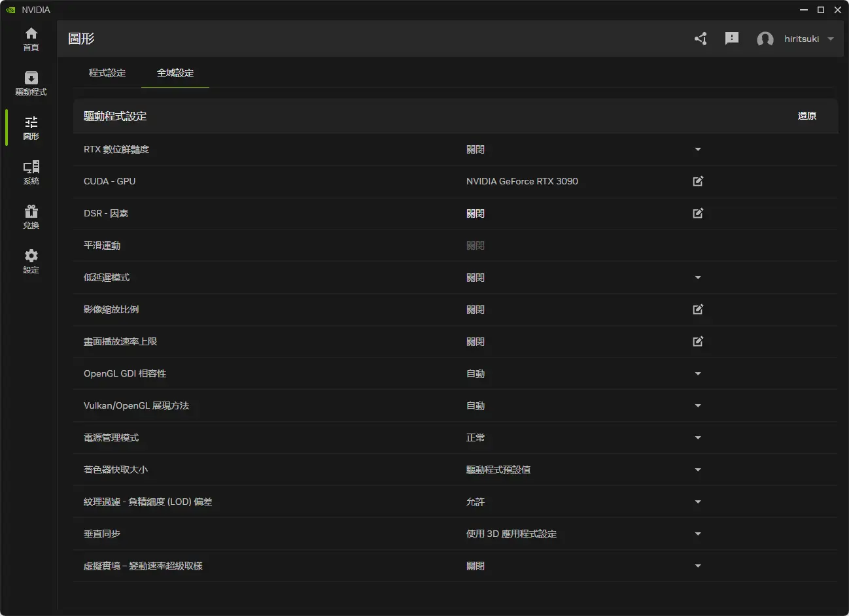The width and height of the screenshot is (849, 616).
Task: Click the CUDA - GPU label
Action: tap(110, 181)
